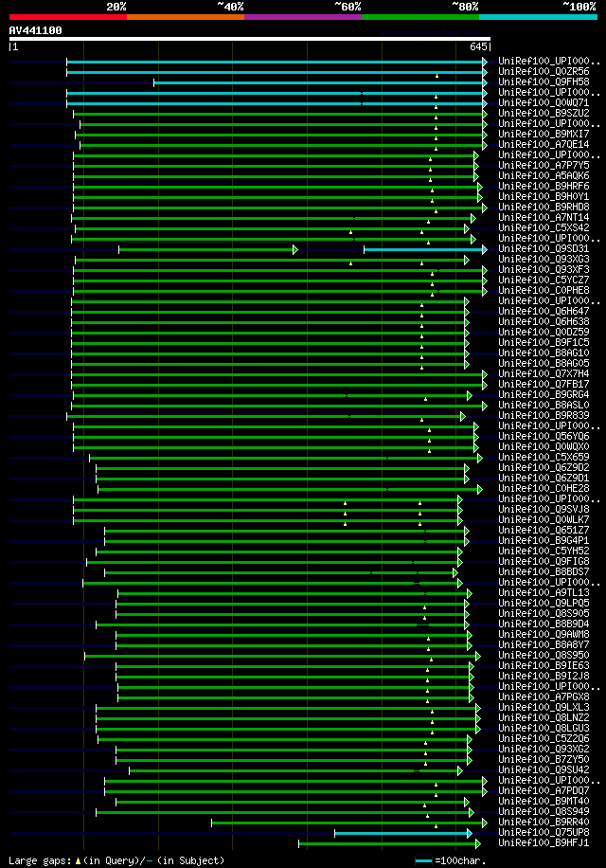Select the UniRef100_C0PHE8 hit name
606x868 pixels.
544,291
